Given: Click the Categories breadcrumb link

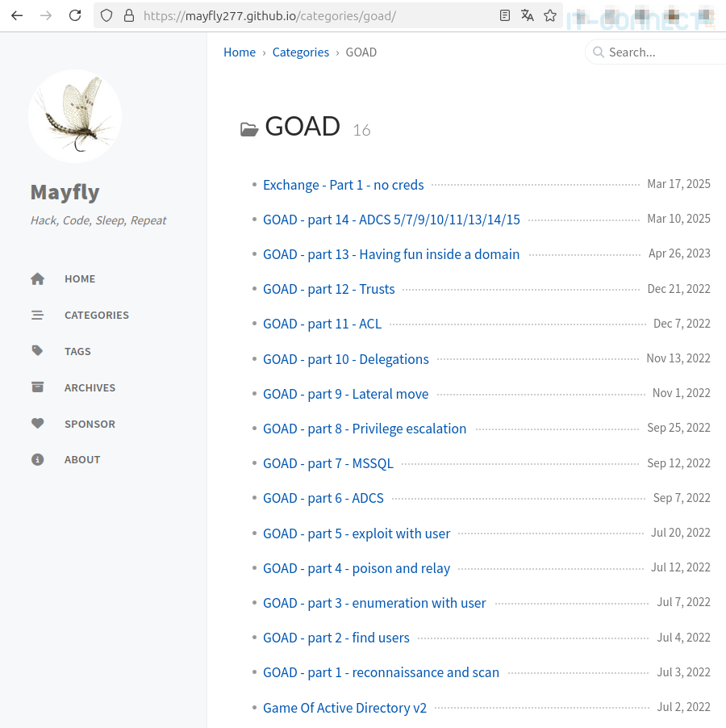Looking at the screenshot, I should 301,52.
